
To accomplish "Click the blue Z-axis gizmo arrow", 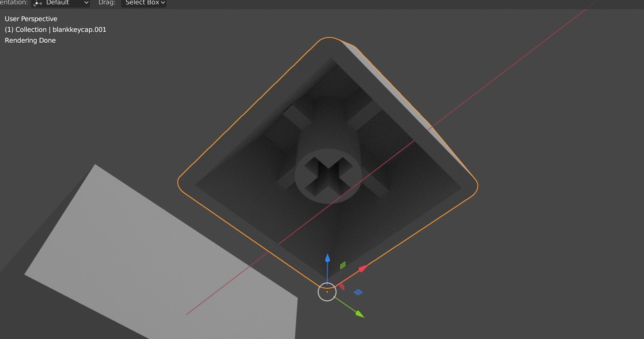I will 327,258.
